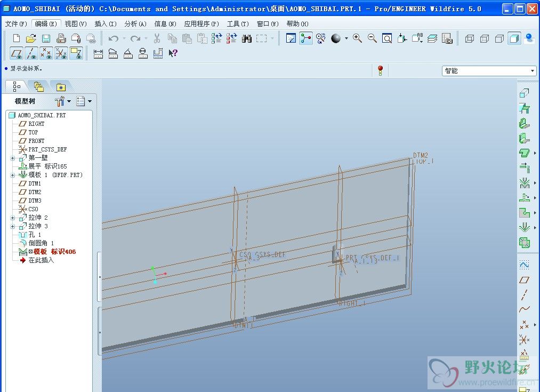Cut selection with the scissors icon

pos(157,38)
